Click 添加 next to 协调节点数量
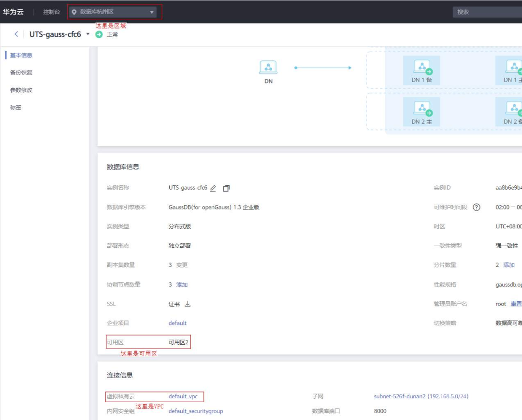Viewport: 522px width, 420px height. point(182,285)
